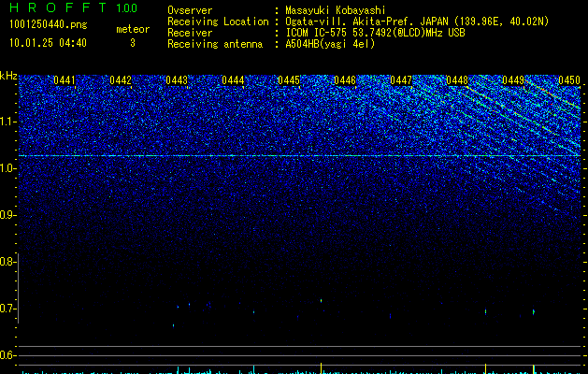
Task: Click the filename 1001250440.png
Action: point(49,24)
